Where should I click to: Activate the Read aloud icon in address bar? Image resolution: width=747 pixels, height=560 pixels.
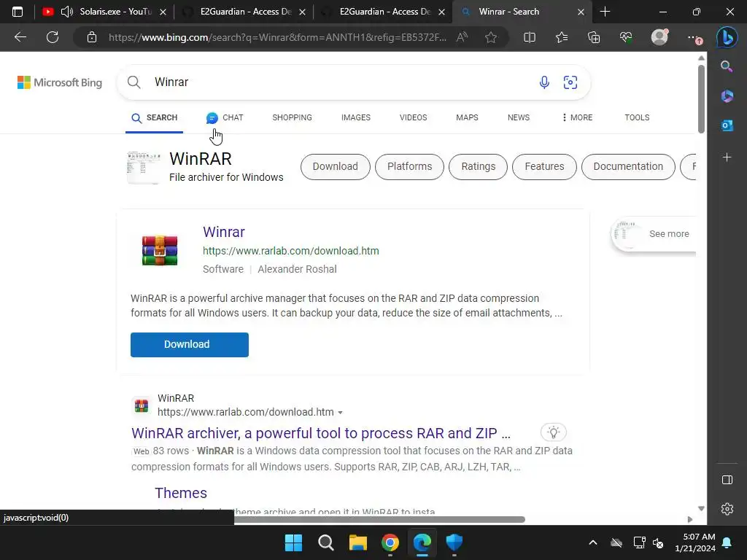pos(462,37)
